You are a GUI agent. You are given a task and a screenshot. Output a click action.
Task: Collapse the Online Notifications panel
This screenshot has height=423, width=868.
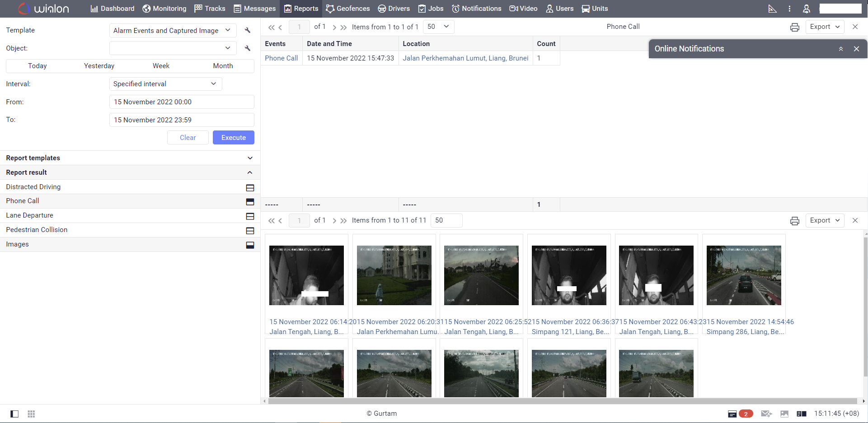pos(841,49)
